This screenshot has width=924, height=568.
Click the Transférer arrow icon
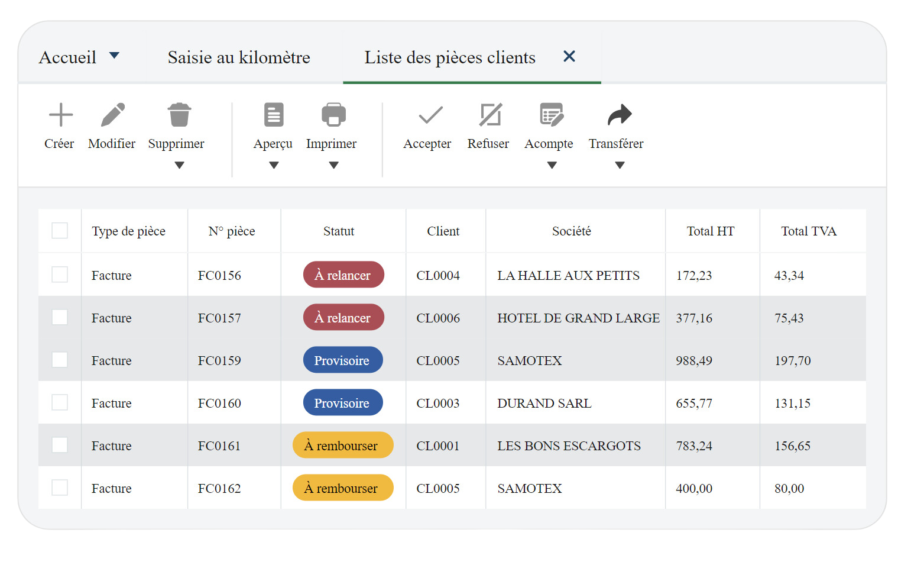click(620, 115)
